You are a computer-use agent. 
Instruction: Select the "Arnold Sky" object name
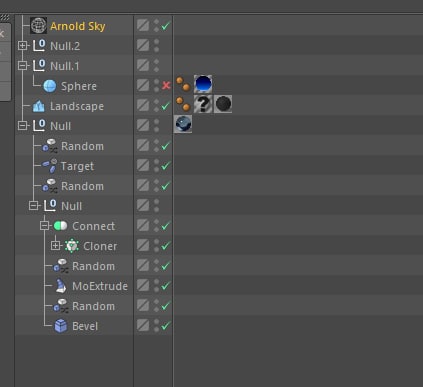[x=78, y=26]
